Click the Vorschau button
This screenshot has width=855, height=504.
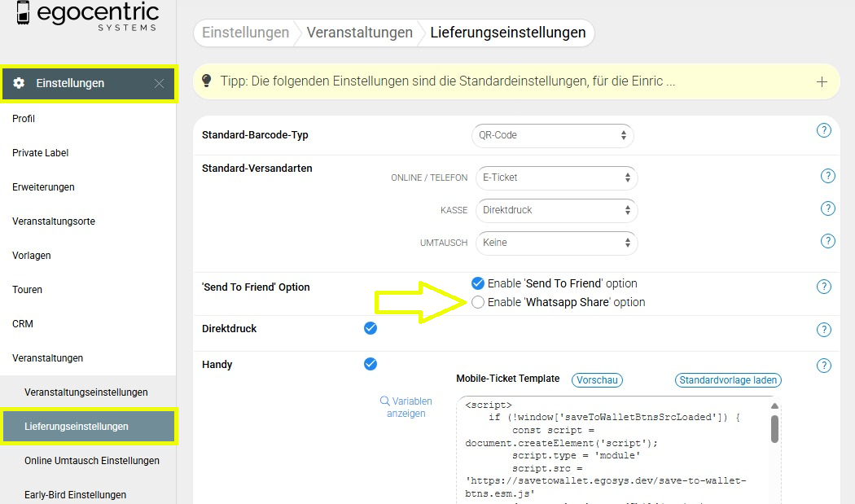click(x=596, y=380)
